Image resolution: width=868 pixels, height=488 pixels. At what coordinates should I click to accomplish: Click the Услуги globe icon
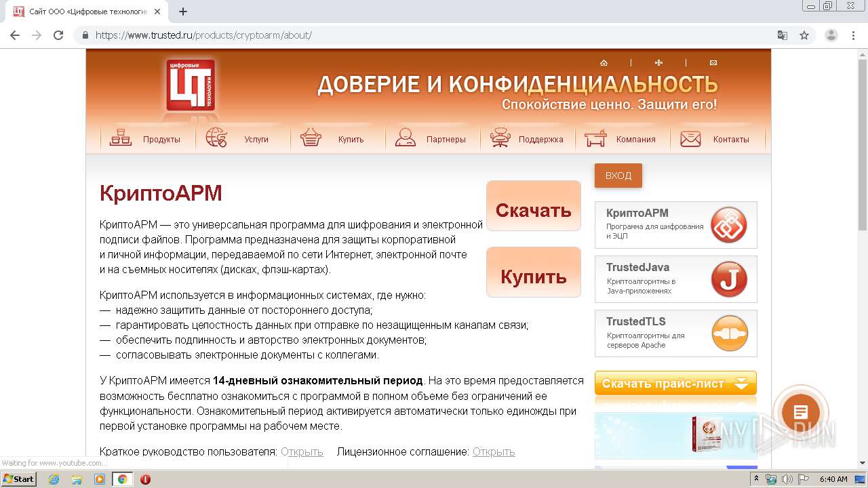(x=216, y=138)
